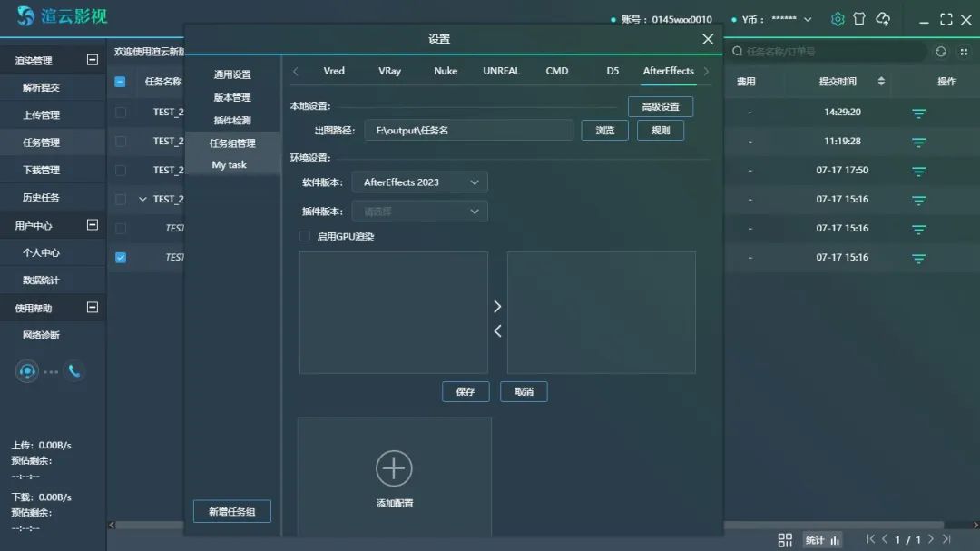Open 版本管理 in settings menu
980x551 pixels.
click(232, 97)
